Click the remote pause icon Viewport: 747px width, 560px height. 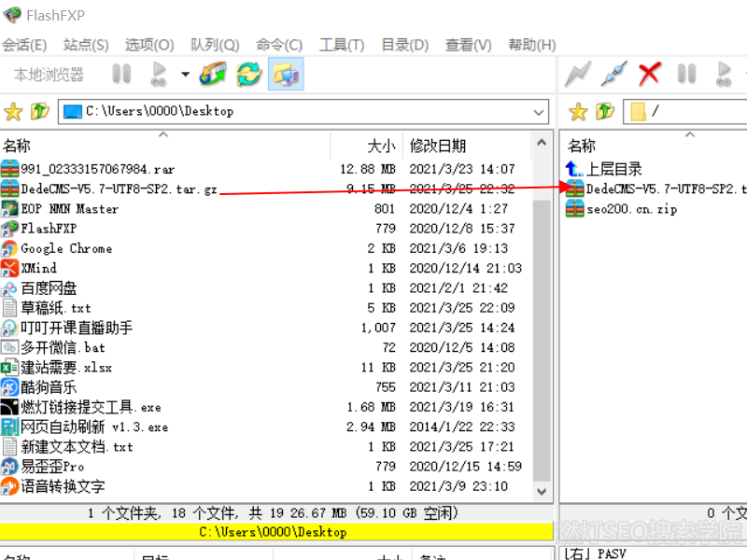(686, 75)
